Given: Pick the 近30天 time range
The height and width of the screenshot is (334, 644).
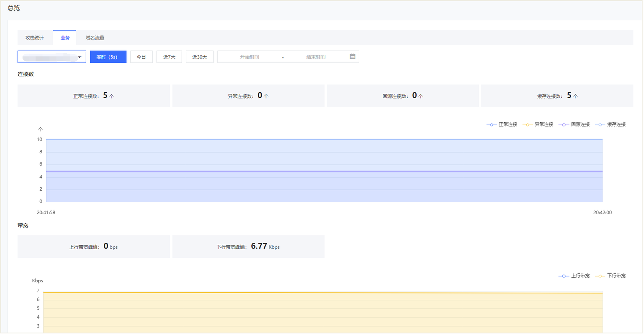Looking at the screenshot, I should [x=199, y=57].
